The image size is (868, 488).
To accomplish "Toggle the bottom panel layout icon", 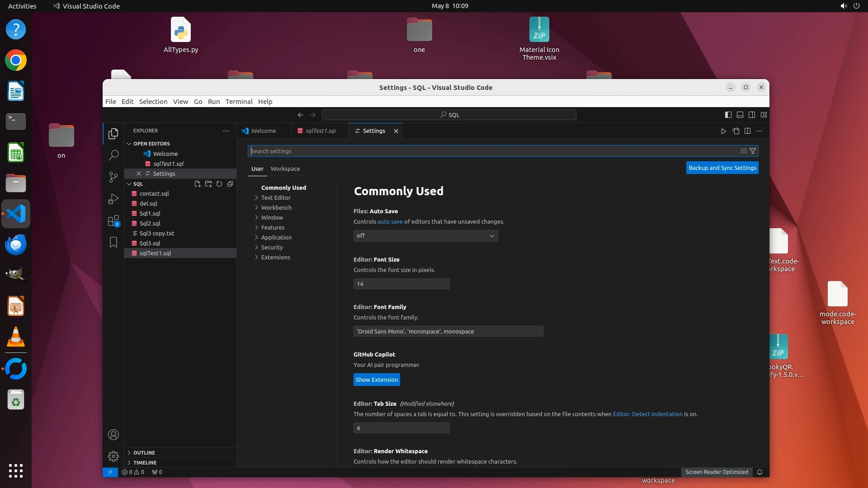I will coord(740,115).
